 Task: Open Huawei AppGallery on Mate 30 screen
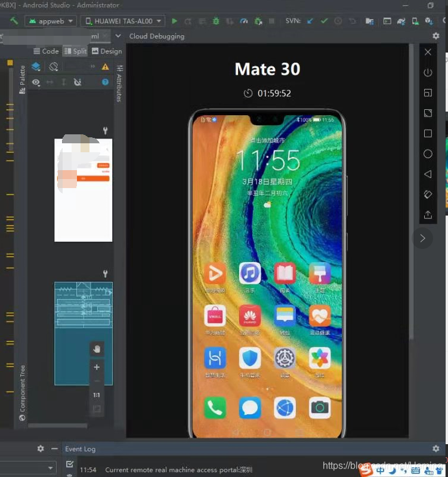click(250, 315)
